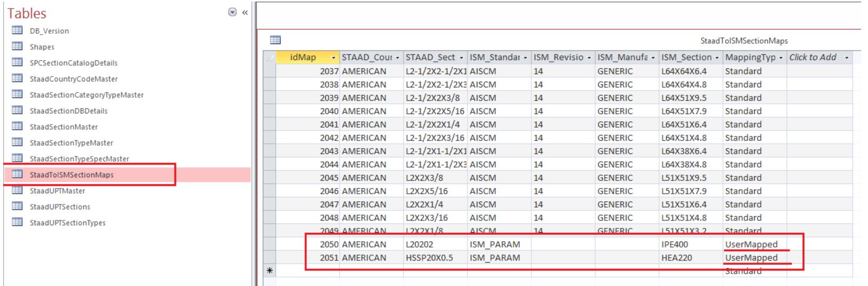Select the StaadToISMSectionMaps table item
Viewport: 868px width, 286px height.
(71, 175)
